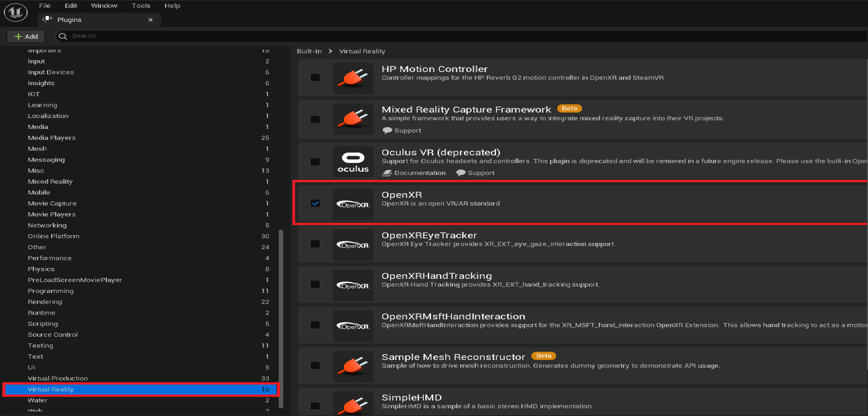Close the Plugins tab
868x416 pixels.
[151, 20]
